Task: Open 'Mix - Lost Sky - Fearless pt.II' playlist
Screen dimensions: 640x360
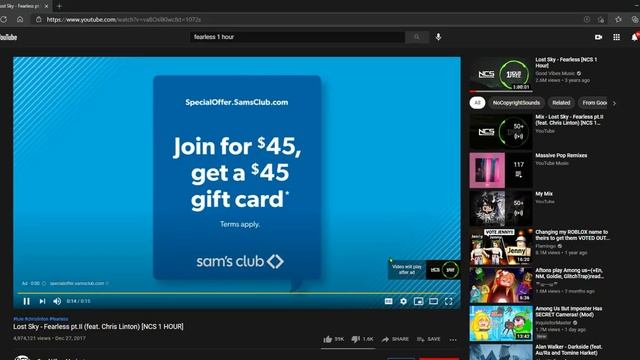Action: pyautogui.click(x=500, y=132)
